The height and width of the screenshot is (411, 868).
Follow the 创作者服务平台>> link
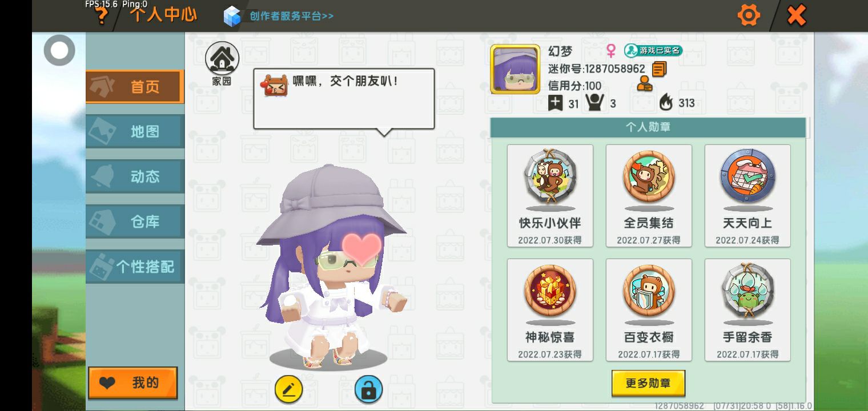point(291,16)
